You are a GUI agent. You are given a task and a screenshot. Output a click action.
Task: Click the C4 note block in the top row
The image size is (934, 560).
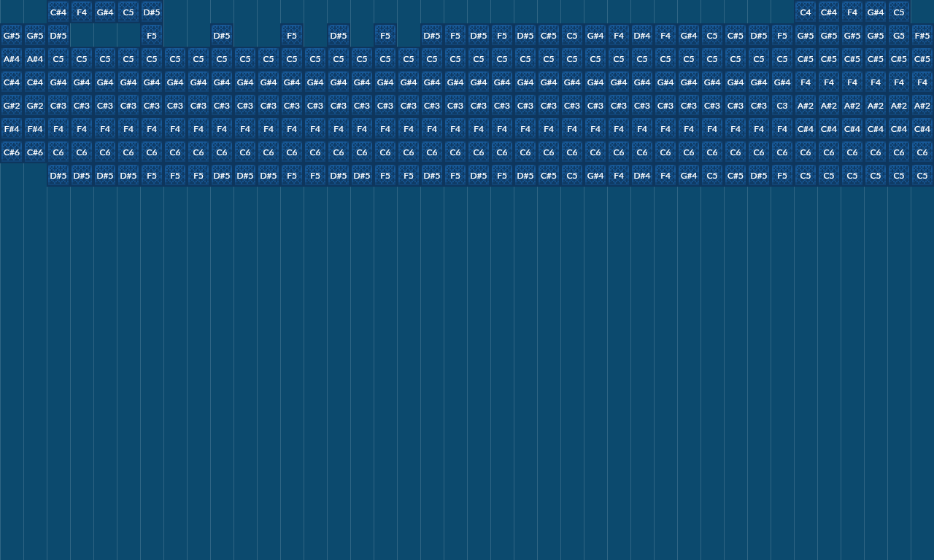point(805,12)
